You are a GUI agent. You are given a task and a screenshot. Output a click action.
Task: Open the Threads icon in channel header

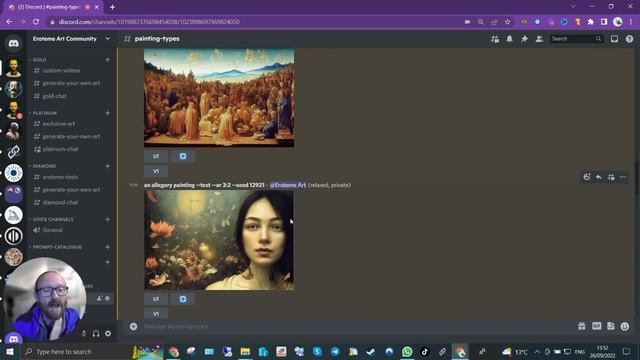(495, 39)
